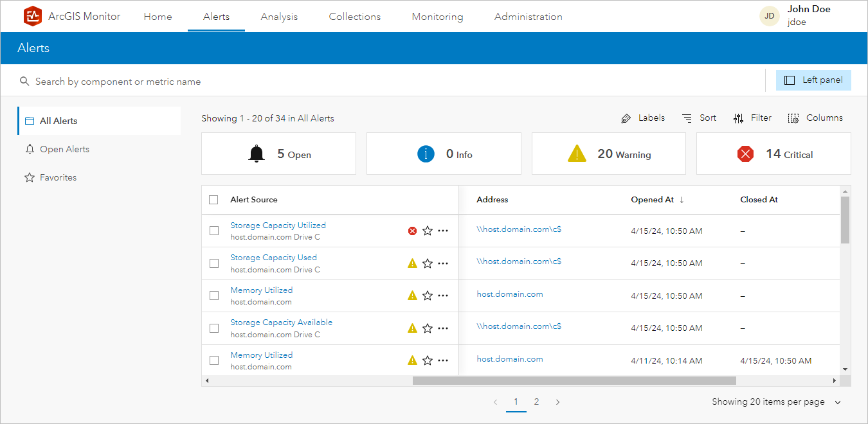The width and height of the screenshot is (868, 424).
Task: Go to next page with right chevron
Action: (557, 402)
